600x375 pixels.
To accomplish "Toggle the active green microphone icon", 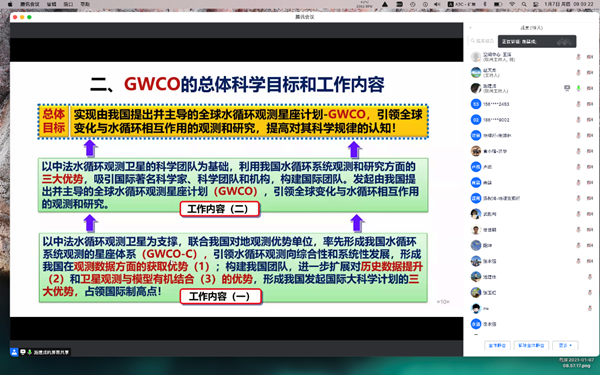I will (578, 88).
